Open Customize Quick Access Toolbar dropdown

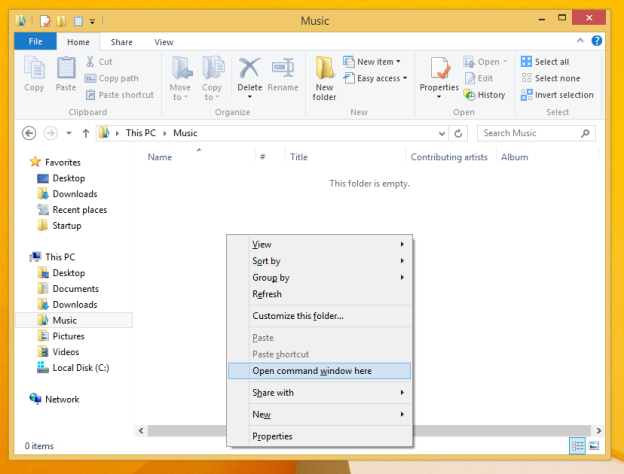[x=92, y=21]
